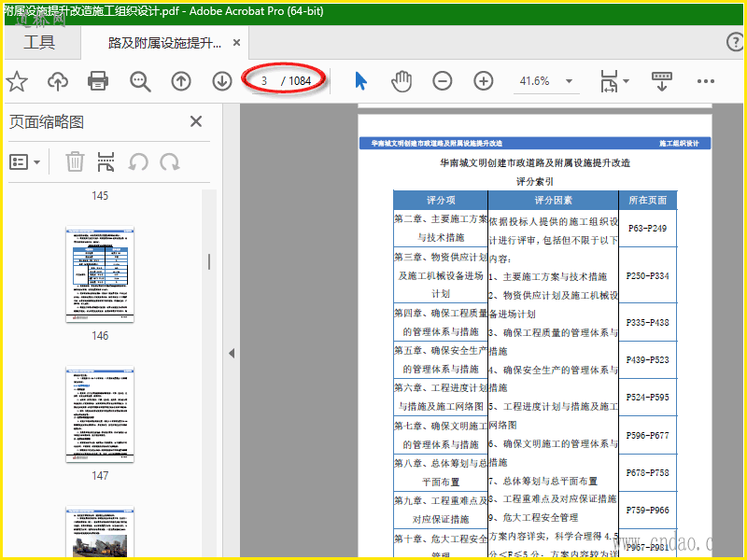Image resolution: width=747 pixels, height=560 pixels.
Task: Activate the hand pan tool
Action: click(x=402, y=81)
